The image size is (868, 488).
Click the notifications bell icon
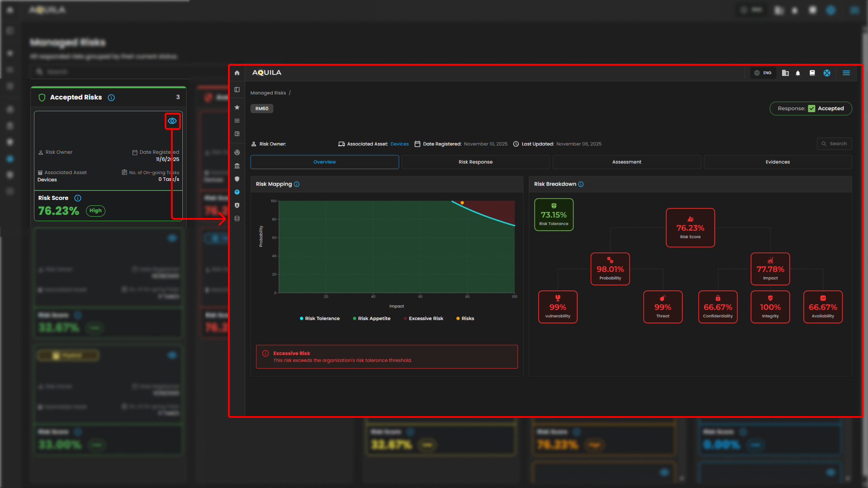pyautogui.click(x=798, y=73)
